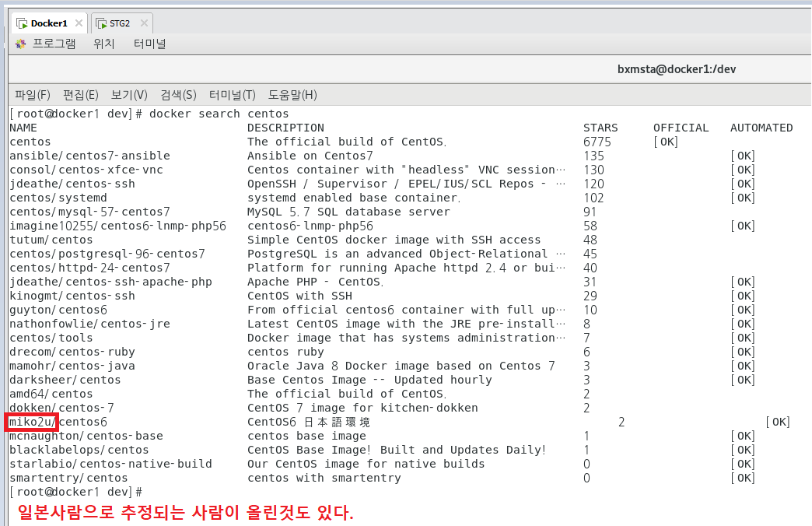
Task: Select smartentry/centos image name
Action: (68, 478)
